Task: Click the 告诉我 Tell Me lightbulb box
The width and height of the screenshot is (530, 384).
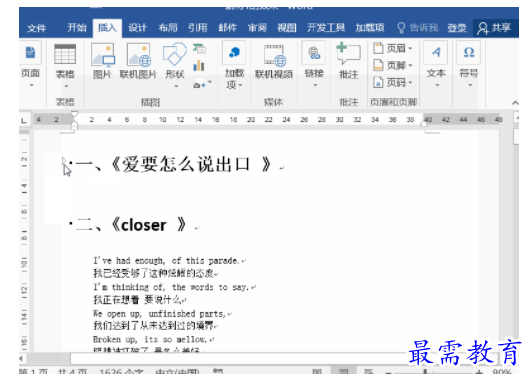Action: coord(418,28)
